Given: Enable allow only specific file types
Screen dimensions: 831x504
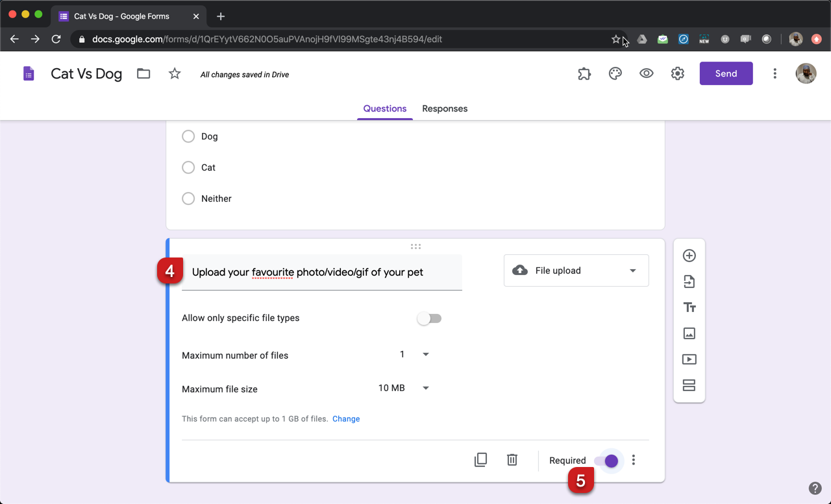Looking at the screenshot, I should point(429,318).
